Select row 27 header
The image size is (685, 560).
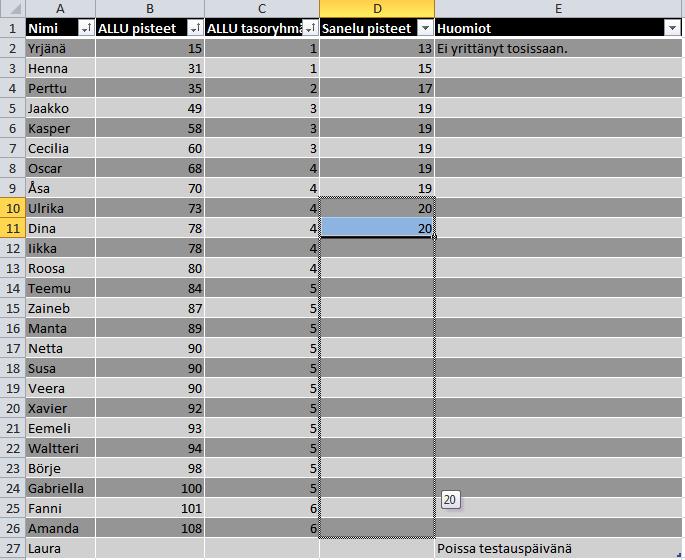[12, 549]
